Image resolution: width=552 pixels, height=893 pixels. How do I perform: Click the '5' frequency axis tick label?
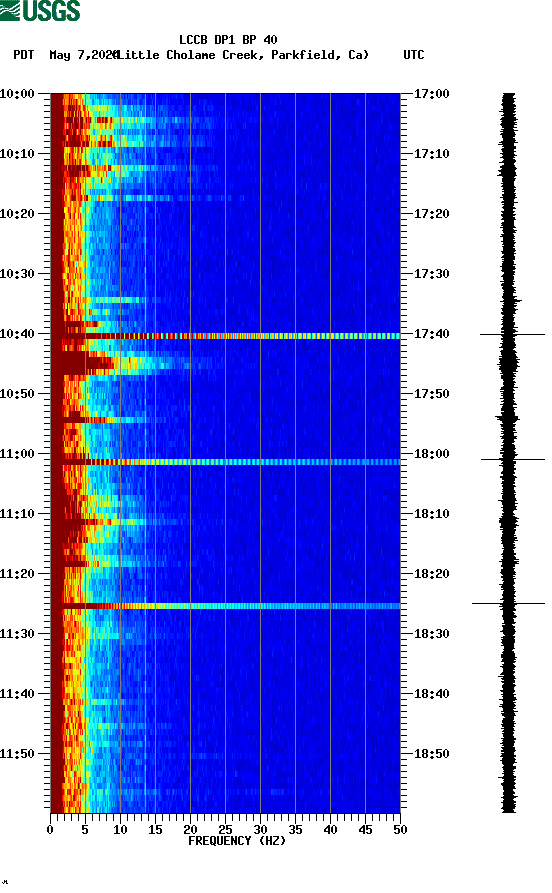[x=85, y=830]
